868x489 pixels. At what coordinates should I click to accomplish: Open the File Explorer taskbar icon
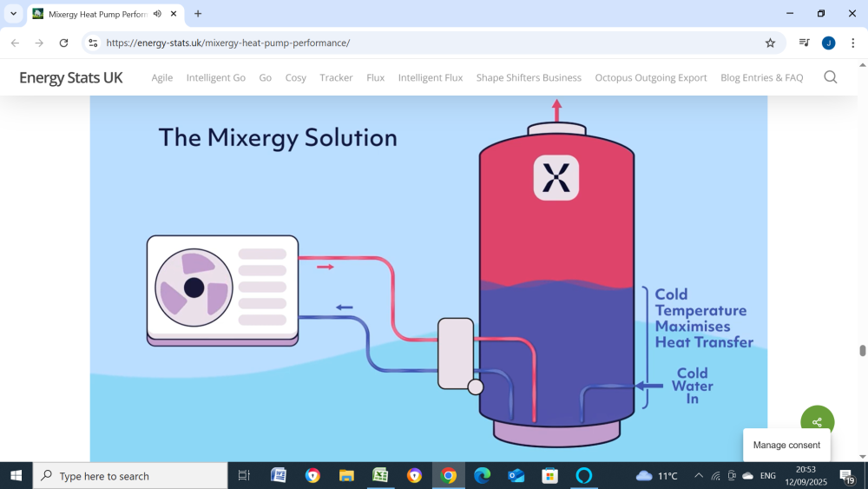(346, 475)
